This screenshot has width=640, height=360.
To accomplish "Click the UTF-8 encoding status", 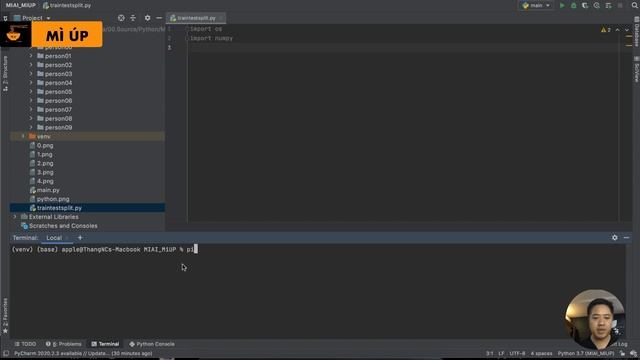I will point(517,354).
